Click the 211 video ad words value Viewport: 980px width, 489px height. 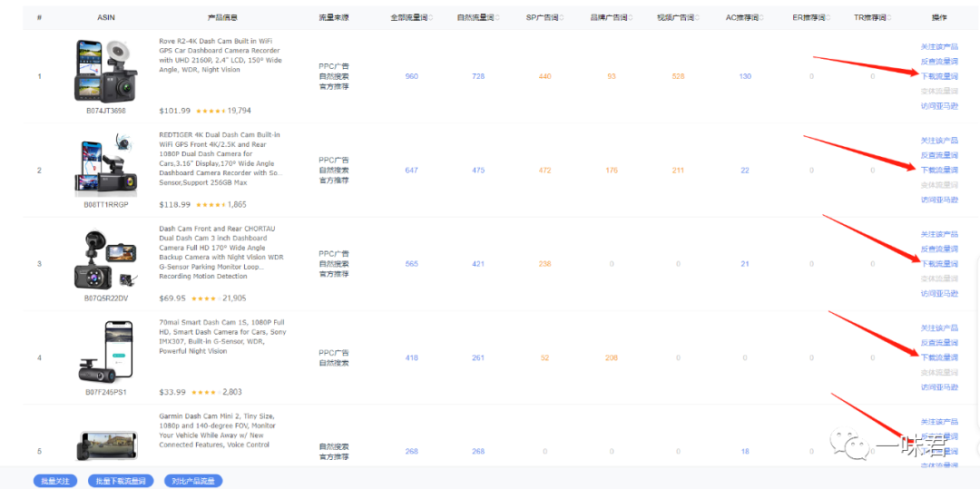pos(678,170)
